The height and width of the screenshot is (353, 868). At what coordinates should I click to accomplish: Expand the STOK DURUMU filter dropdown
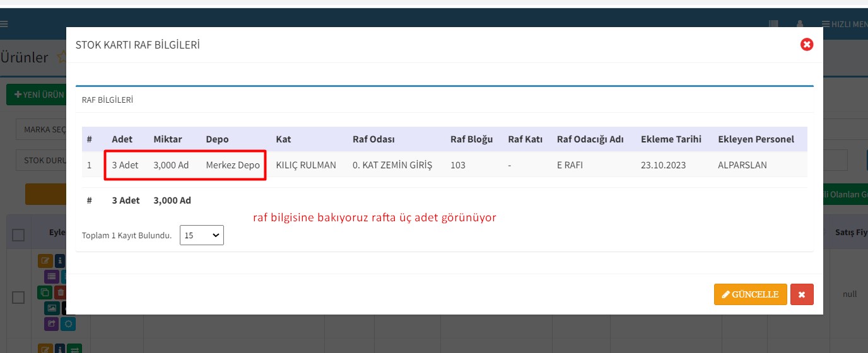[42, 160]
